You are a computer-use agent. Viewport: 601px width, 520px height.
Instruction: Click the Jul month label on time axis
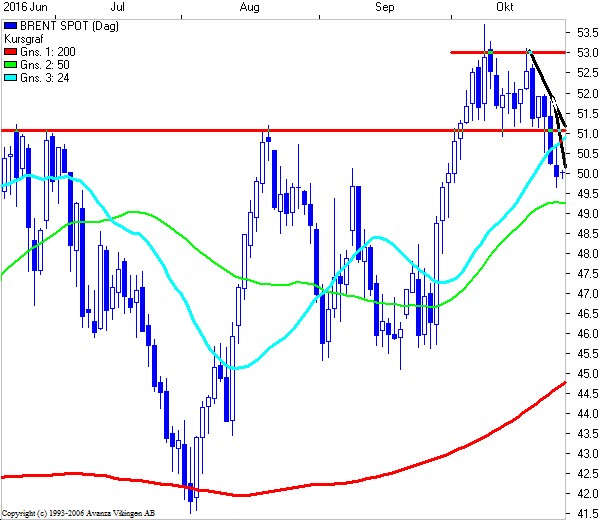117,7
